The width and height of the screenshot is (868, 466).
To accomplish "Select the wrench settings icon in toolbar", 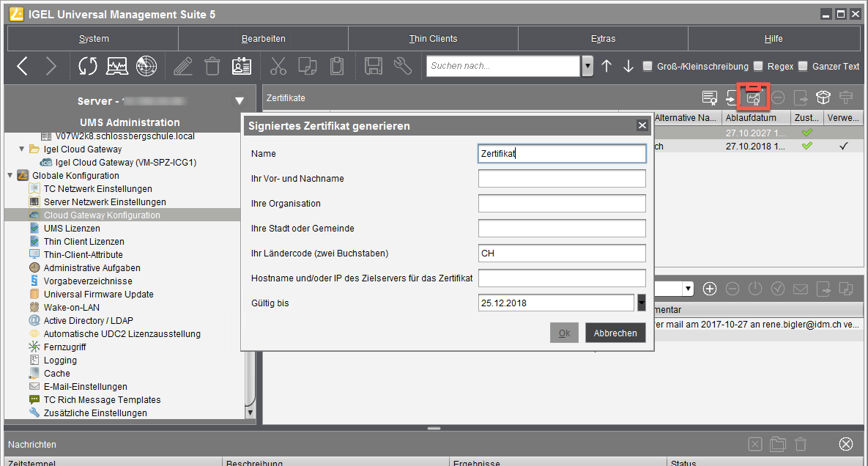I will (x=403, y=66).
